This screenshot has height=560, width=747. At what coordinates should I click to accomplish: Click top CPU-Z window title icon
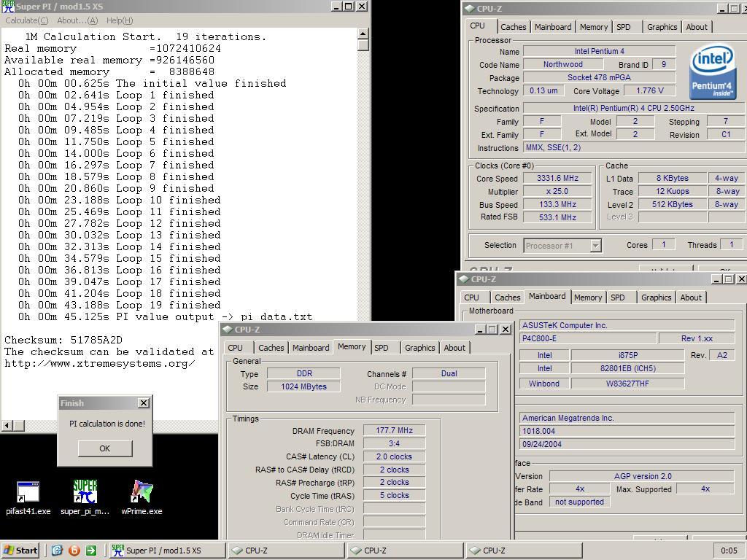coord(469,8)
